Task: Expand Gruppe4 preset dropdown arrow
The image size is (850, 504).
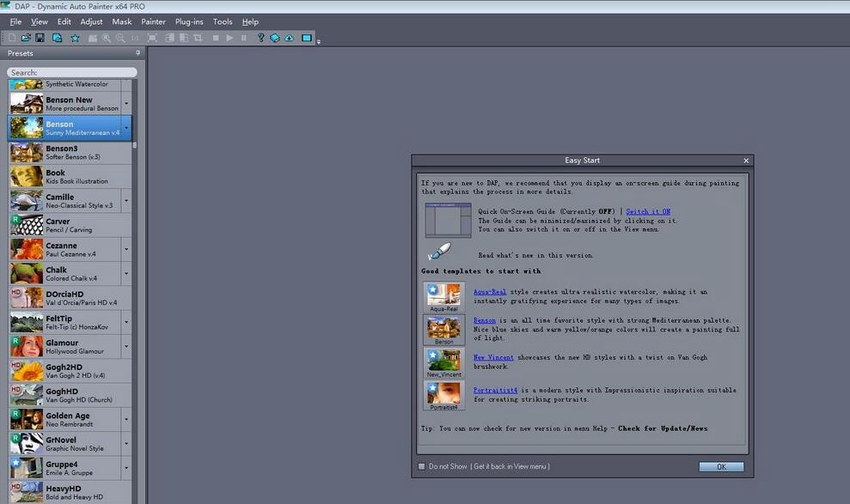Action: (x=126, y=468)
